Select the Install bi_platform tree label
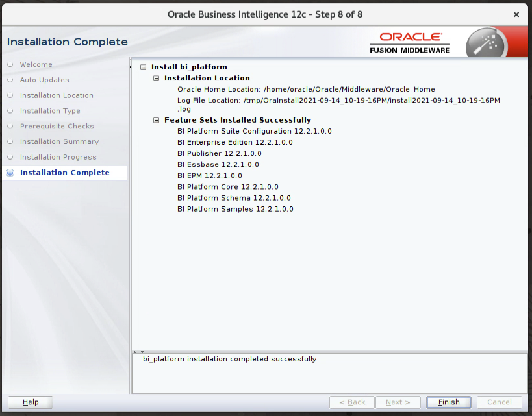532x416 pixels. [x=189, y=67]
